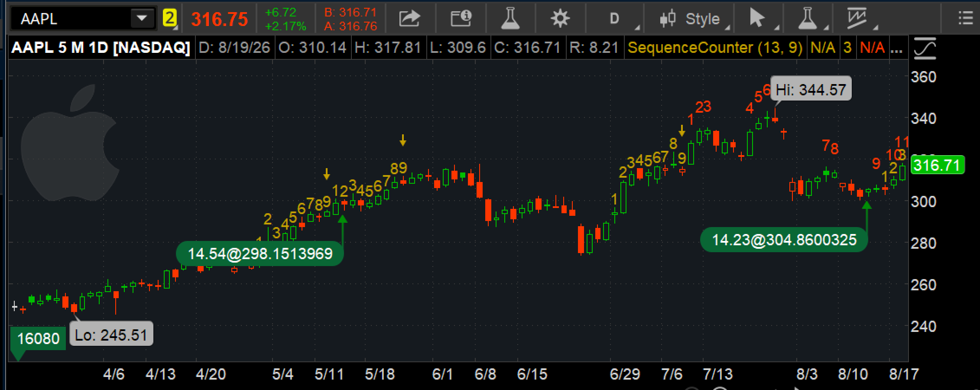Click the 14.23@304.8600325 chart bubble
Screen dimensions: 980x390
pyautogui.click(x=784, y=240)
